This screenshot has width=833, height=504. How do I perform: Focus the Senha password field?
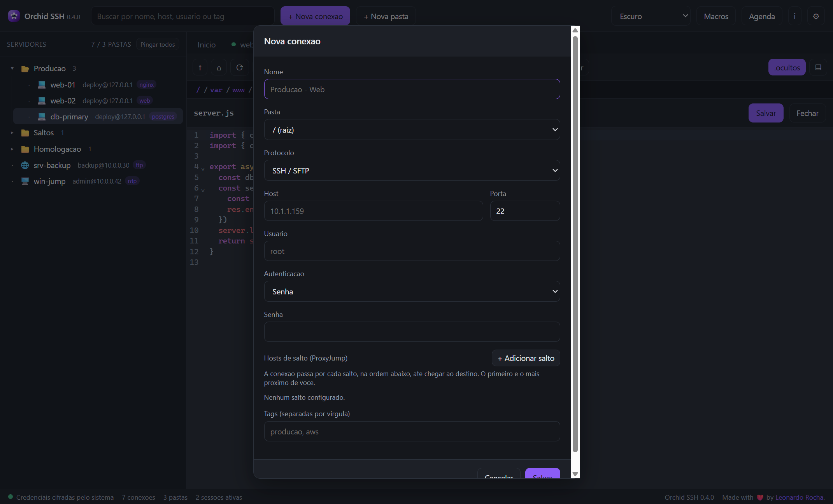[412, 332]
